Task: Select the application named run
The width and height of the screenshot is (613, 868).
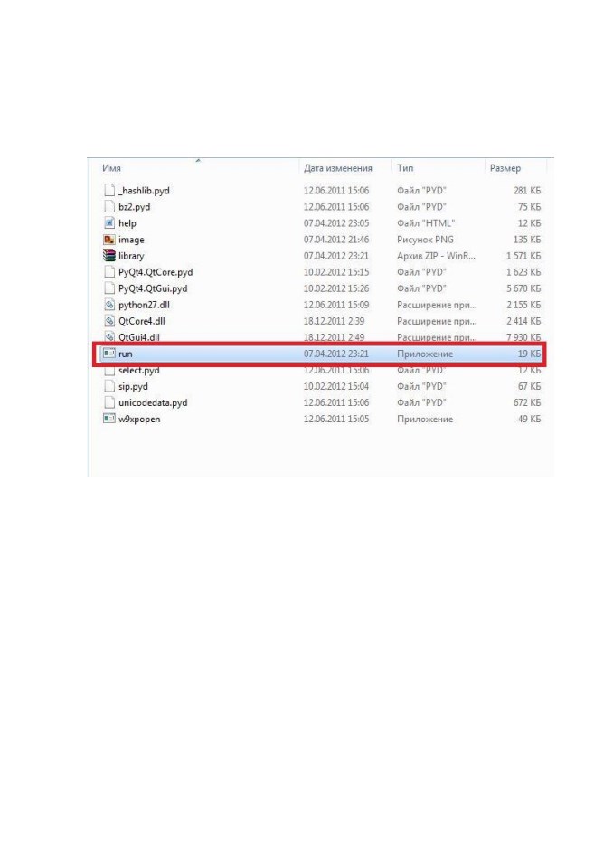Action: [125, 354]
